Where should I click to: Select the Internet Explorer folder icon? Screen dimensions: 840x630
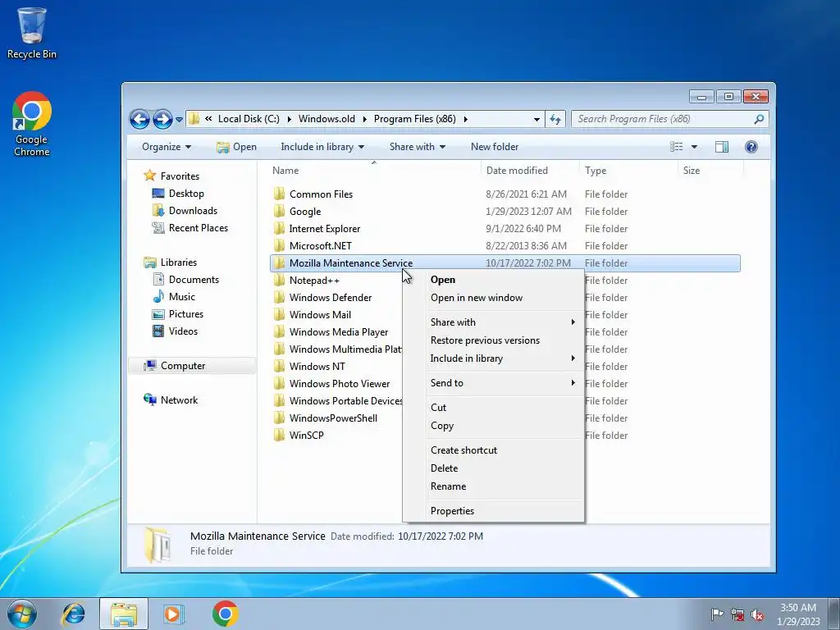pos(279,228)
